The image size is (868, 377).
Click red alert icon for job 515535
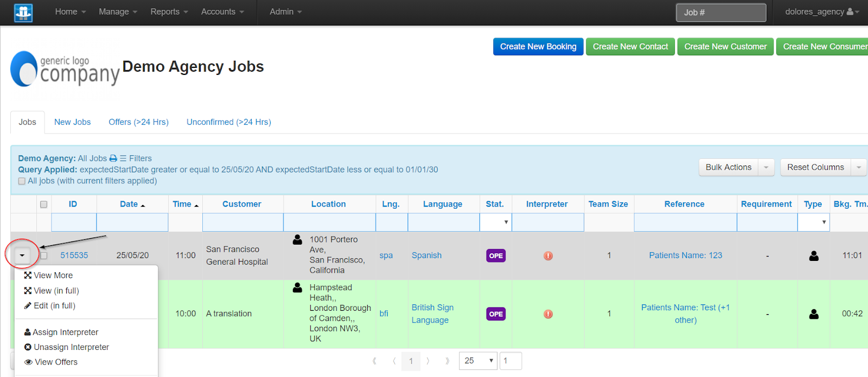click(548, 255)
